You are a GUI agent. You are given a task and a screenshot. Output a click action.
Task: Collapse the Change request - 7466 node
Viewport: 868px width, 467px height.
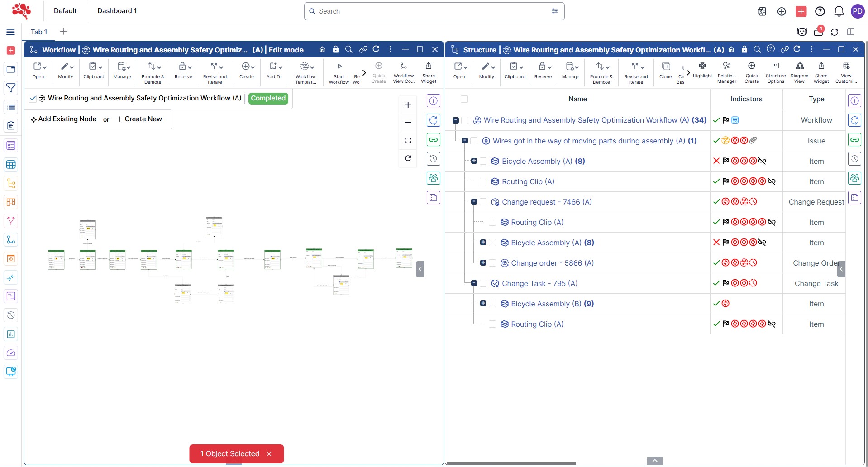click(474, 202)
